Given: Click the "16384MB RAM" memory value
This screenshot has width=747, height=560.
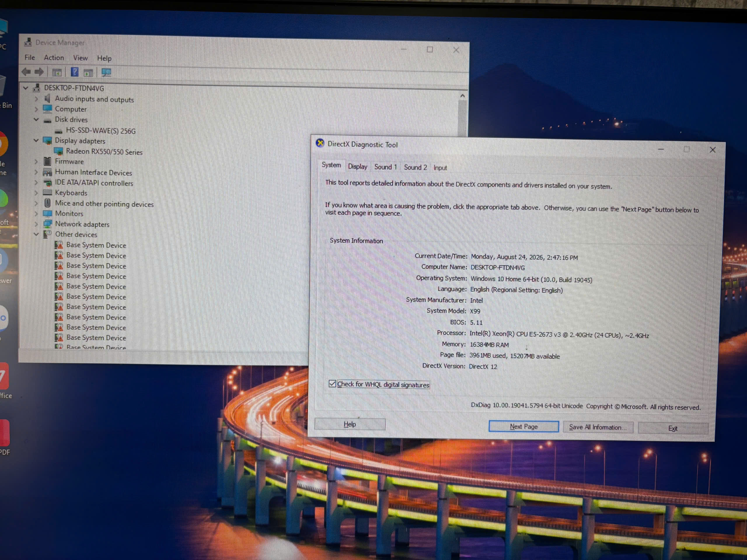Looking at the screenshot, I should [489, 345].
